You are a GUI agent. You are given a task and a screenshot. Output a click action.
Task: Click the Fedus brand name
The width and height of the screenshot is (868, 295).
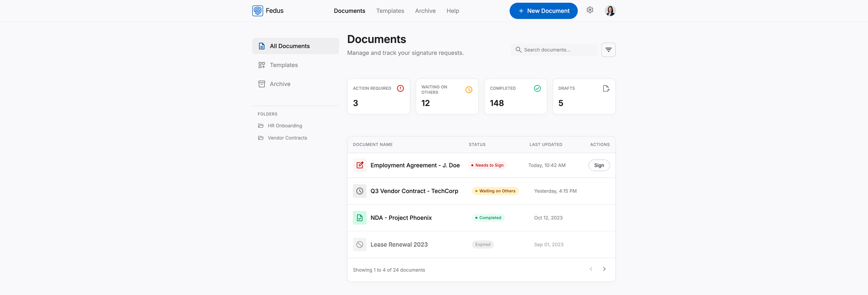tap(274, 11)
